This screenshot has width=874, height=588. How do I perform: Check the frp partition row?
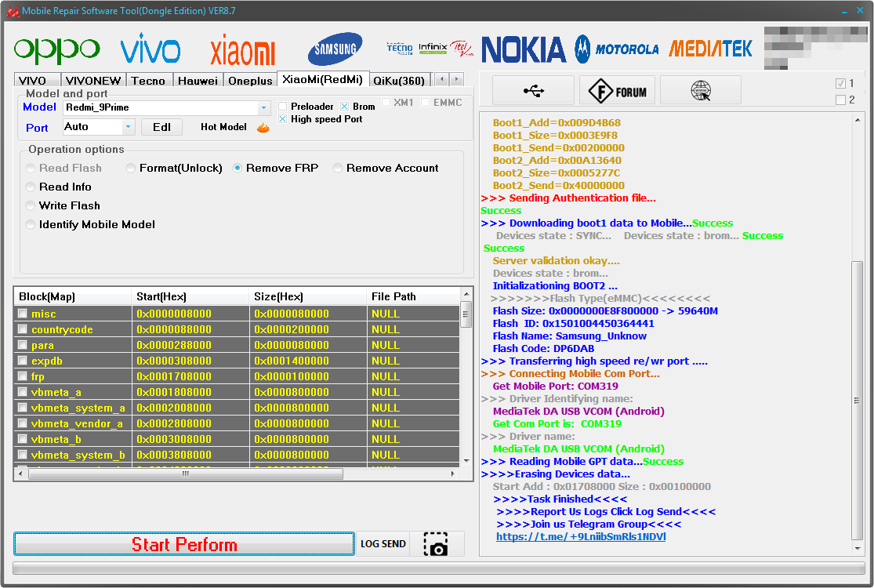(x=22, y=376)
